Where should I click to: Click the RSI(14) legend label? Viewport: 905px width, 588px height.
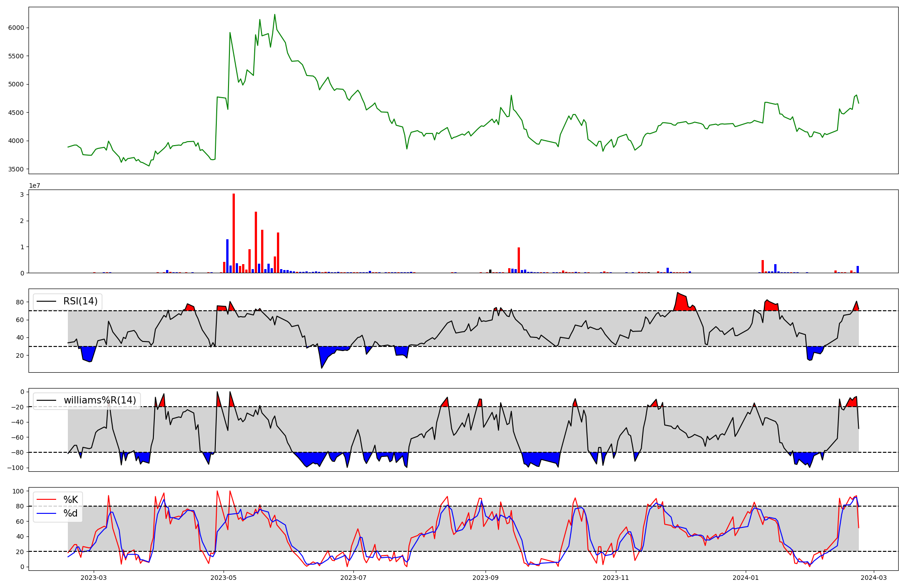[x=80, y=301]
